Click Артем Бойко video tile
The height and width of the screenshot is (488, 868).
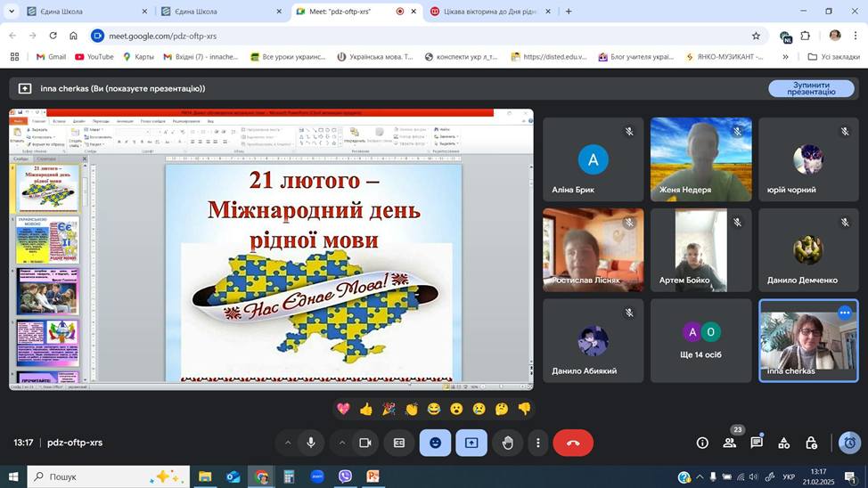tap(700, 250)
